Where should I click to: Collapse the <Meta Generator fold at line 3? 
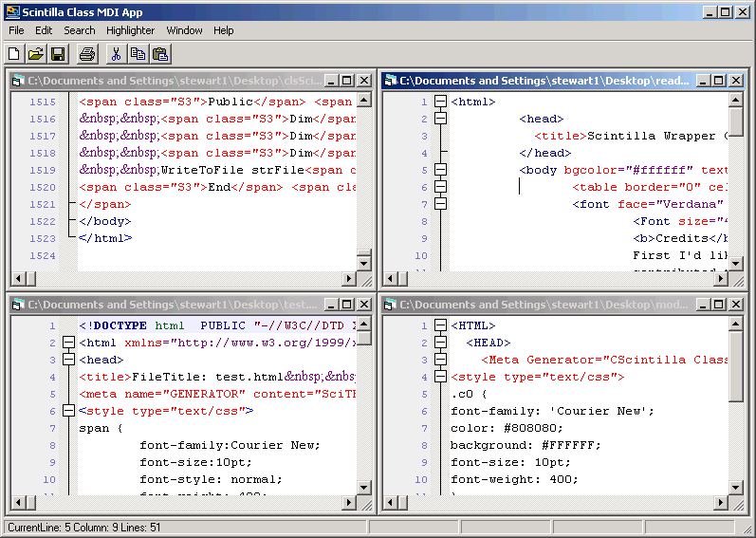tap(440, 360)
